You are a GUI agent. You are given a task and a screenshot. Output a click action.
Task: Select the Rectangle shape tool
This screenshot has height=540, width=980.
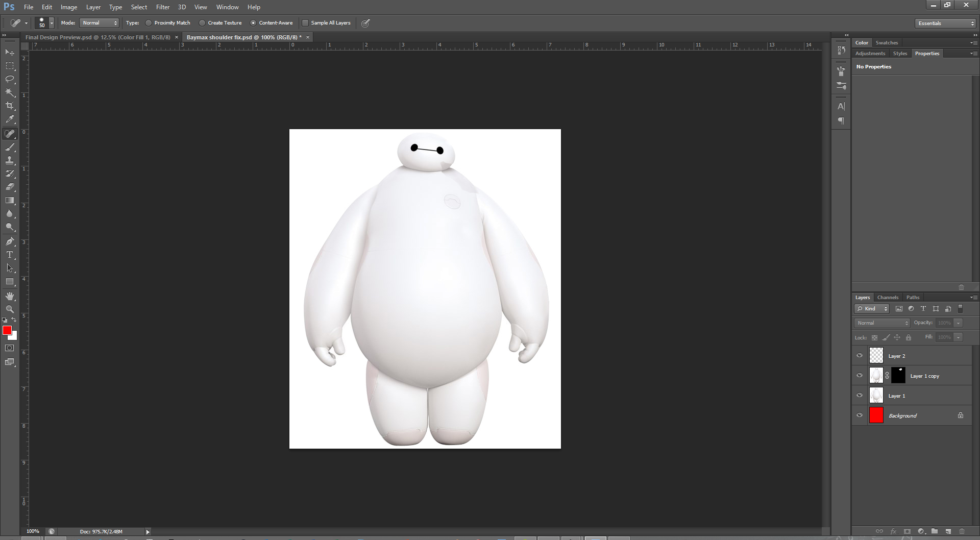[x=10, y=281]
